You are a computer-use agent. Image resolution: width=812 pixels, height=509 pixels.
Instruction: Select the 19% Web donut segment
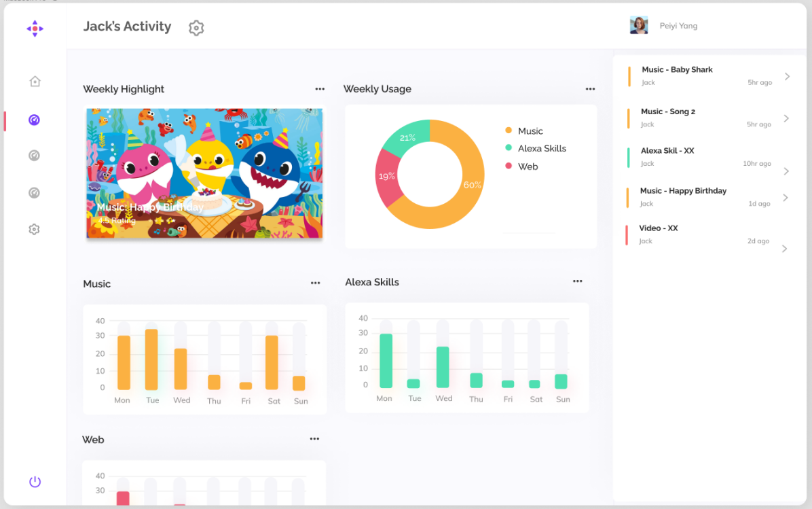coord(387,177)
